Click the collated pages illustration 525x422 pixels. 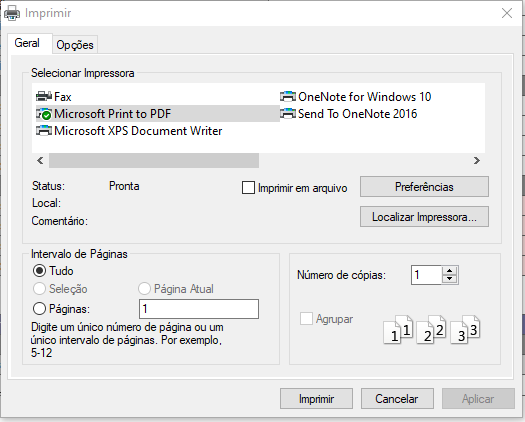pos(432,330)
